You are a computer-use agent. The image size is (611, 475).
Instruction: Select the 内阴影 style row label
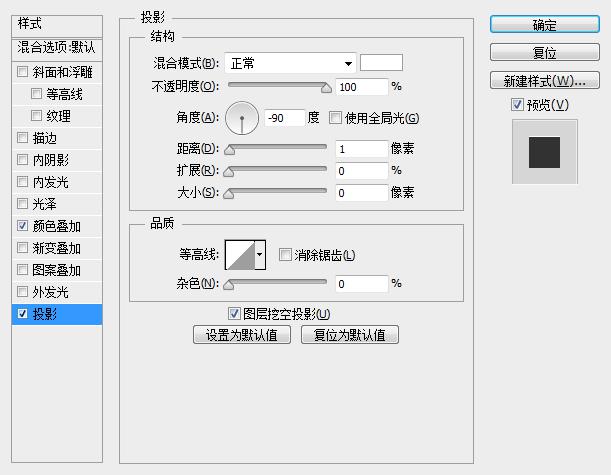tap(51, 160)
